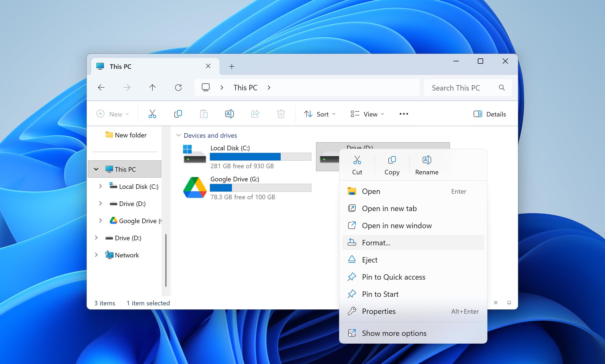Collapse the Devices and drives section
605x364 pixels.
(x=179, y=135)
